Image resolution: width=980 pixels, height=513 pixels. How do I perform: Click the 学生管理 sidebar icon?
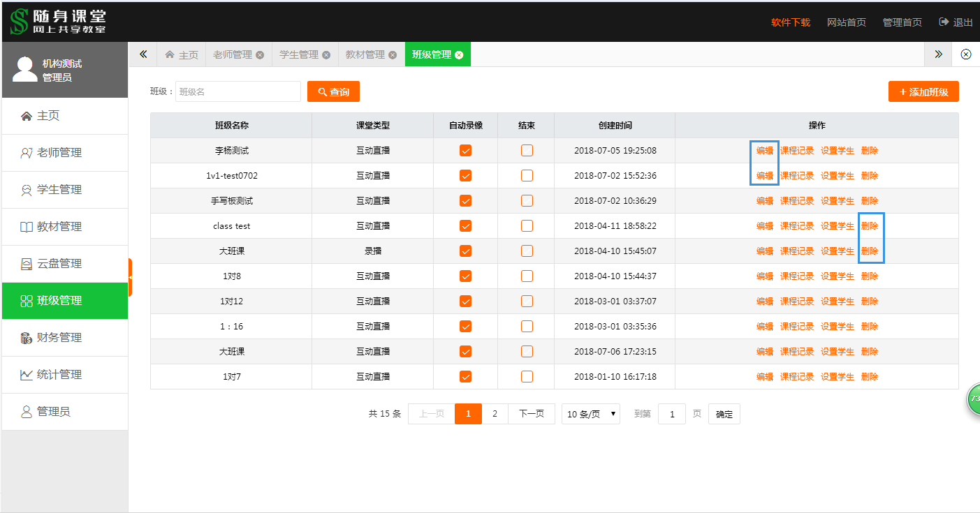pos(27,190)
